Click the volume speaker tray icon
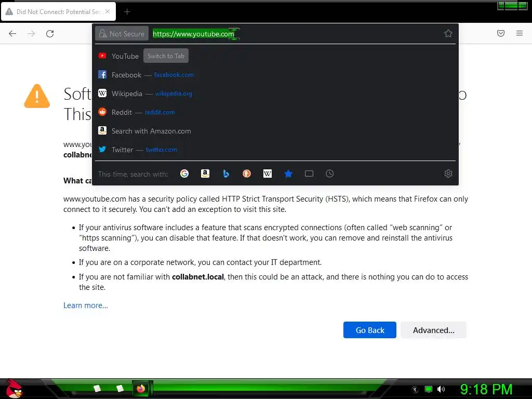The image size is (532, 399). 441,389
